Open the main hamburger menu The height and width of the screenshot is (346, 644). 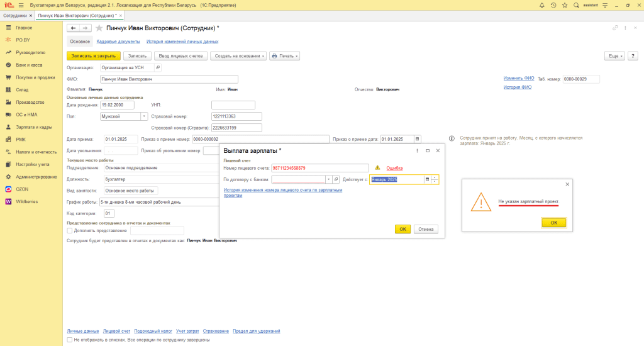tap(21, 5)
